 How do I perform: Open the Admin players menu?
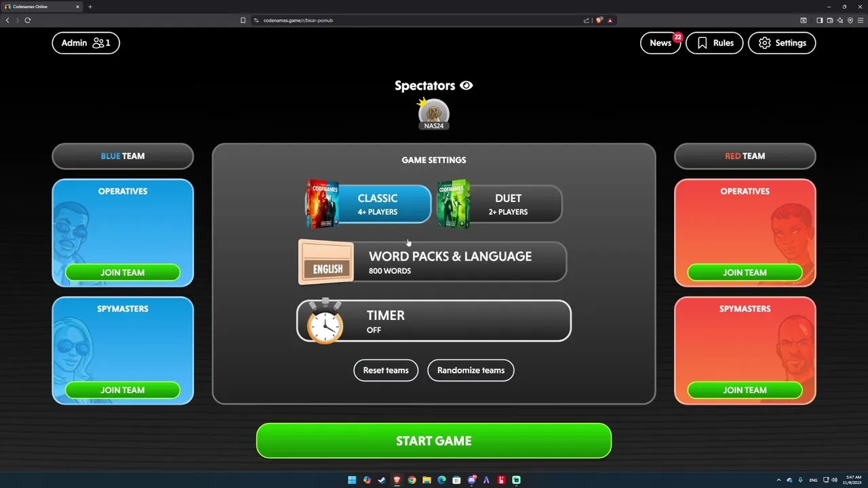(x=85, y=43)
